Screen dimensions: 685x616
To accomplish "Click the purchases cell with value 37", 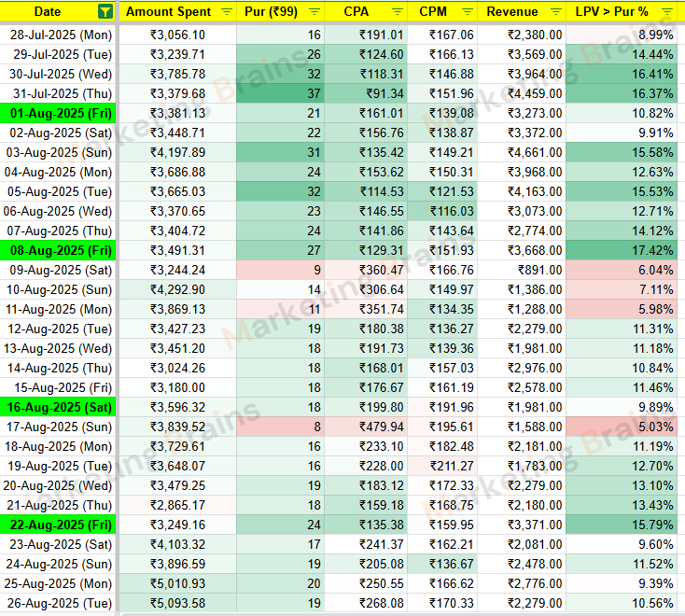I will point(279,93).
